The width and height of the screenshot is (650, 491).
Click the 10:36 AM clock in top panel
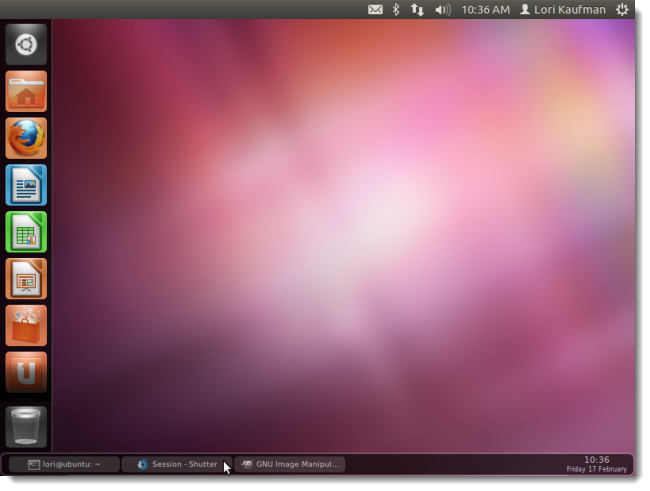485,10
